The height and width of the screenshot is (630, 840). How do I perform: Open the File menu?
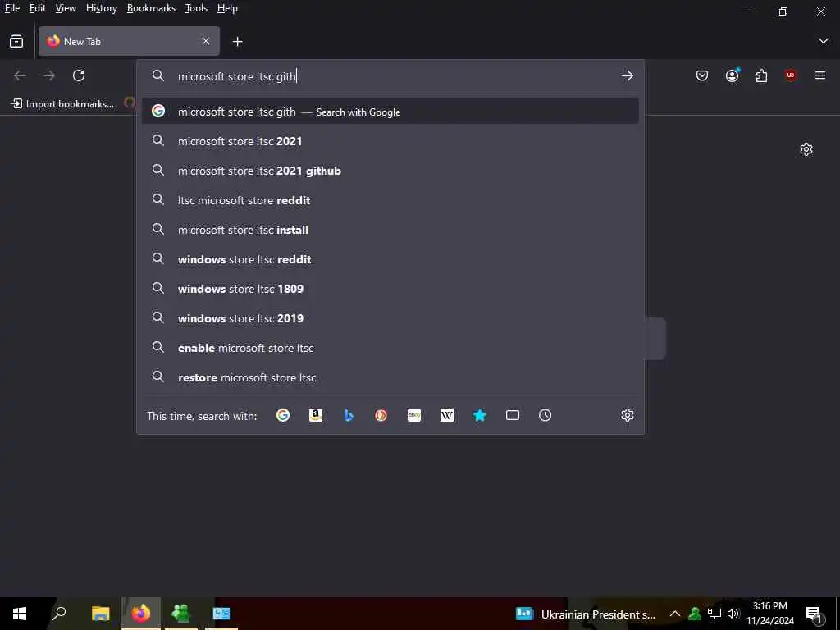(x=11, y=8)
